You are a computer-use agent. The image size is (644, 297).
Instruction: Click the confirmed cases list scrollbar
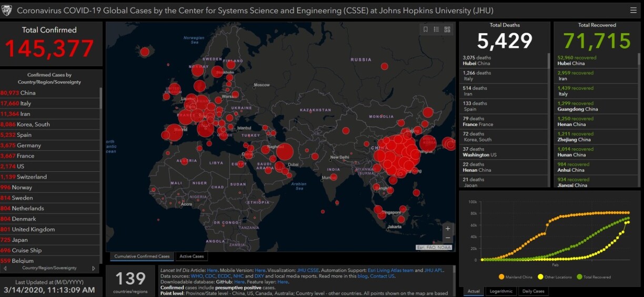pos(100,98)
